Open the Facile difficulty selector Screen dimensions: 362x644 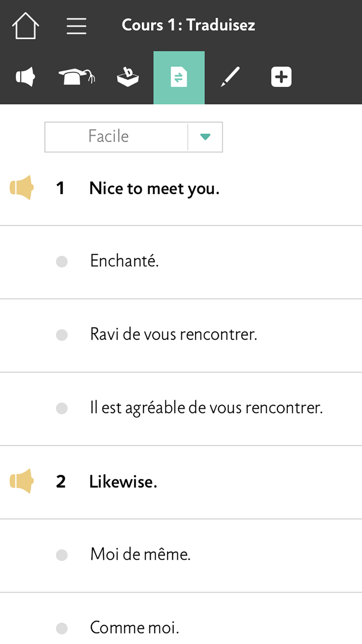[134, 137]
